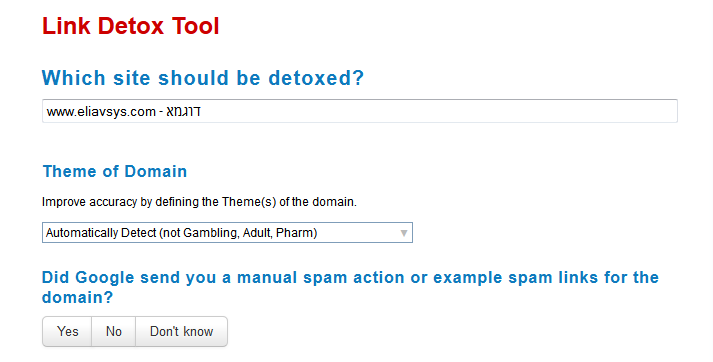Click the site URL input field
Screen dimensions: 713x362
click(x=360, y=111)
